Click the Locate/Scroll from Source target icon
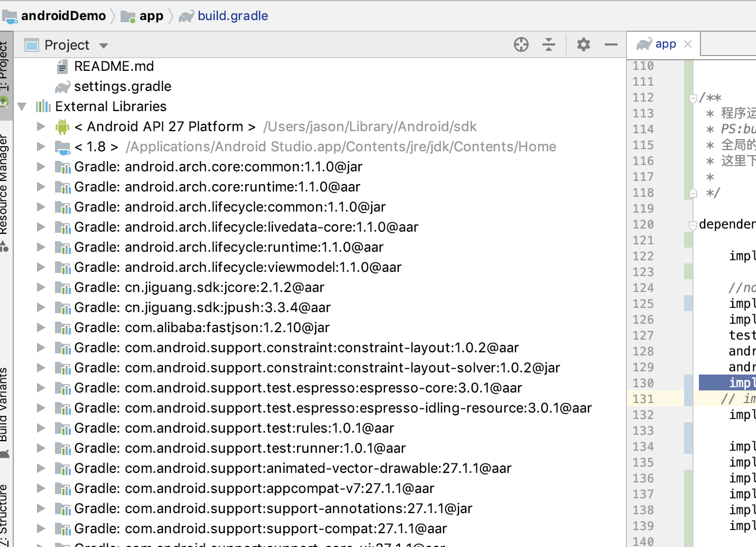This screenshot has height=547, width=756. pos(521,44)
